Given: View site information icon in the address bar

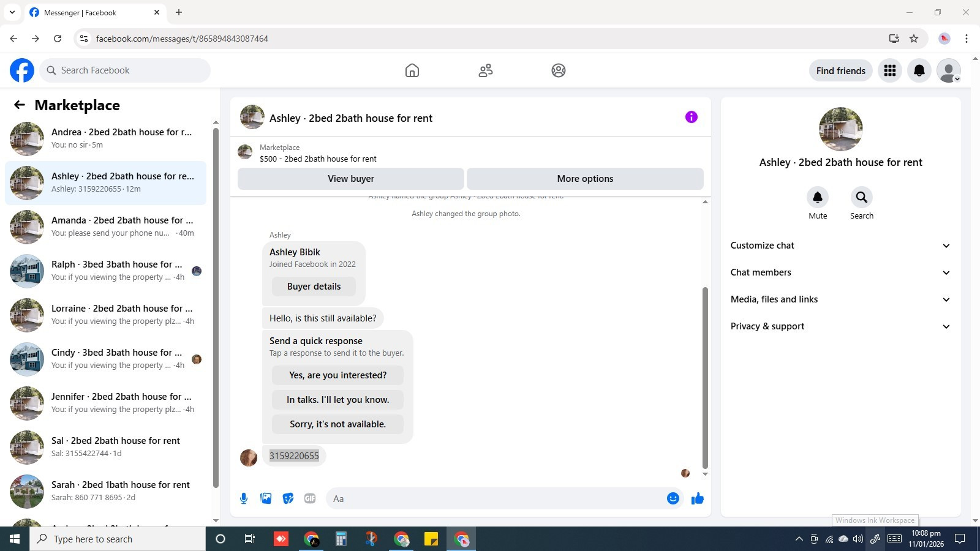Looking at the screenshot, I should pyautogui.click(x=84, y=39).
